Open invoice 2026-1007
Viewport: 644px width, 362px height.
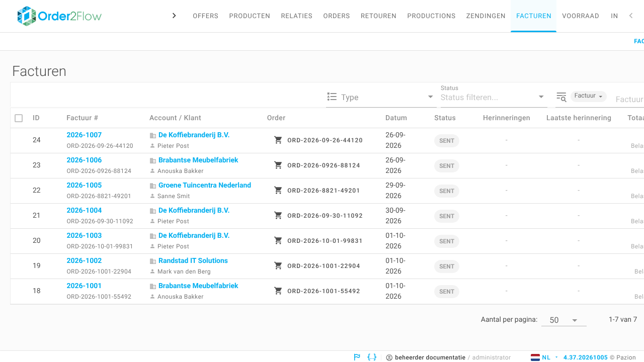pyautogui.click(x=84, y=135)
